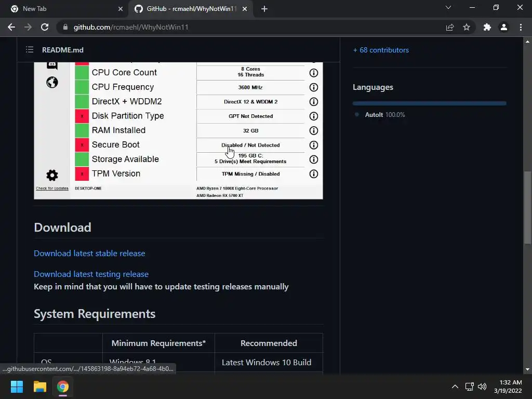Go back using the browser back arrow
The image size is (532, 399).
(11, 27)
